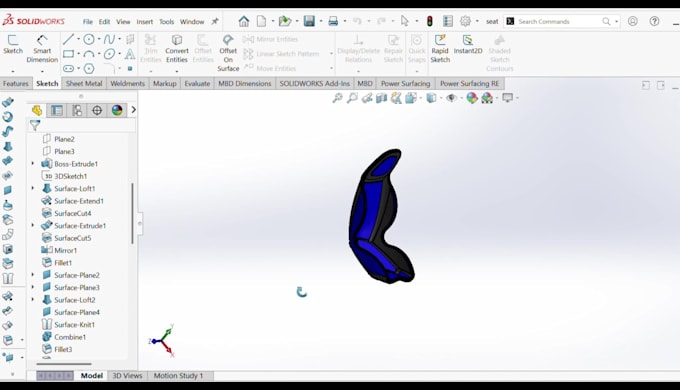Toggle Hide/Show Items eye icon

coord(451,98)
